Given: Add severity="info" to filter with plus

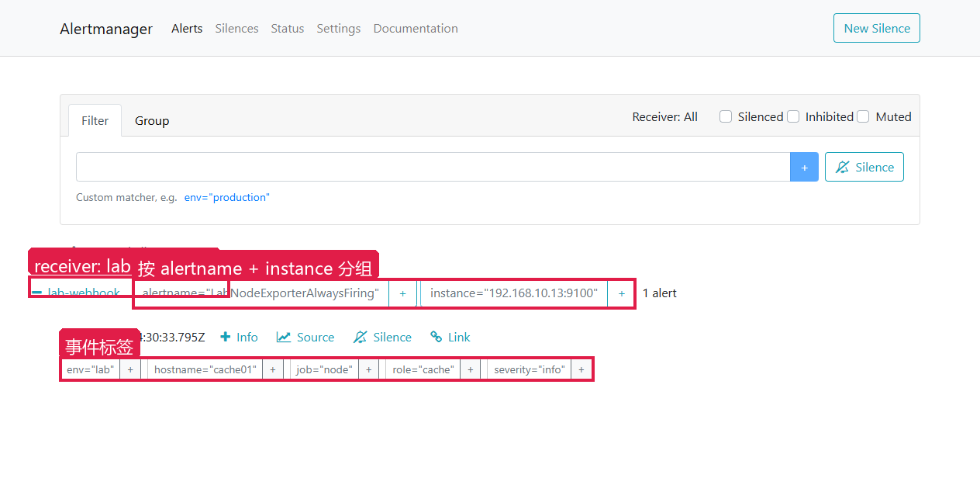Looking at the screenshot, I should 581,369.
